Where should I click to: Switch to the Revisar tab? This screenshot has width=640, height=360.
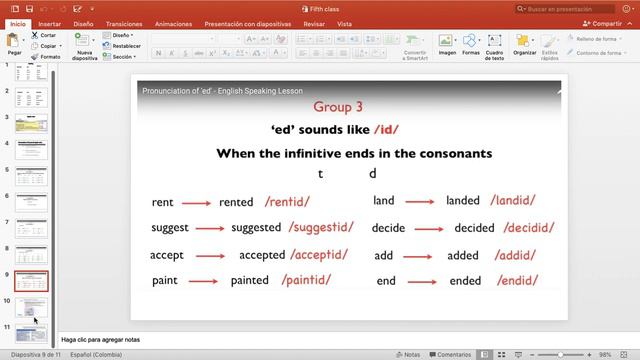(314, 24)
